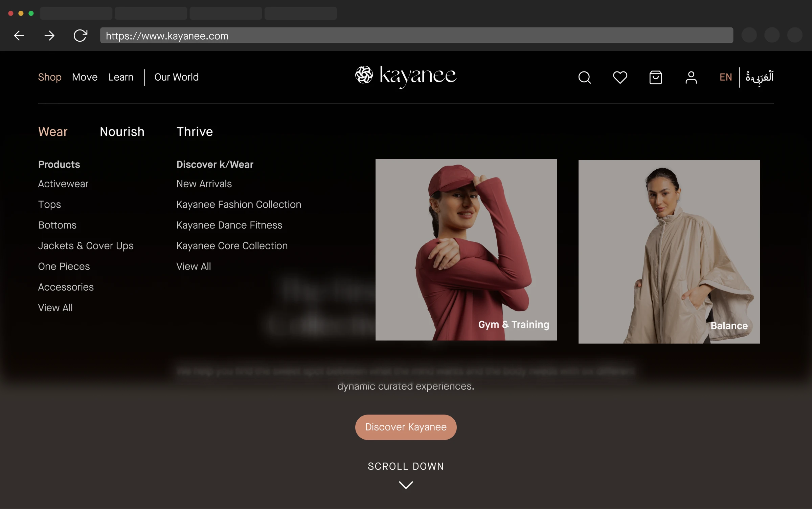Select the EN language option
This screenshot has width=812, height=509.
[x=725, y=78]
